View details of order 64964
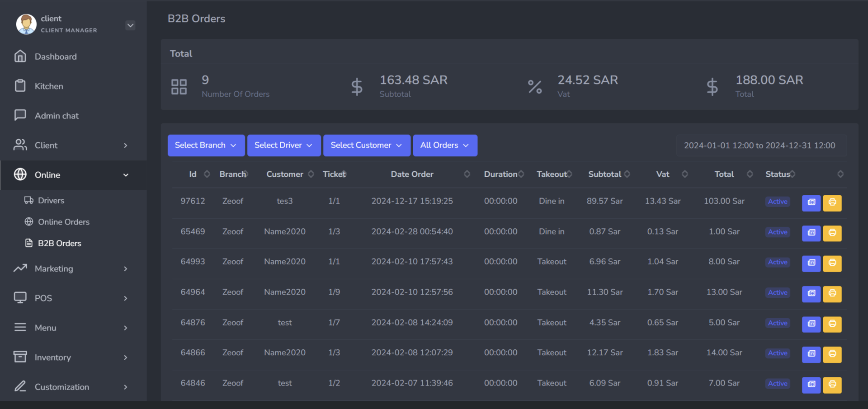Viewport: 868px width, 409px height. point(811,294)
